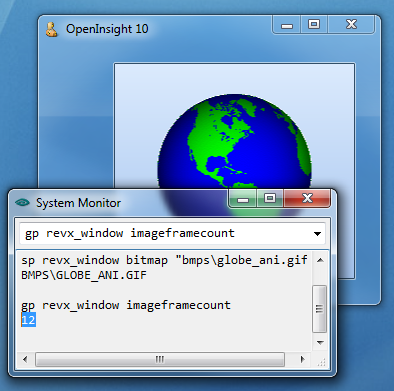Screen dimensions: 394x391
Task: Click the System Monitor eye icon
Action: (x=22, y=202)
